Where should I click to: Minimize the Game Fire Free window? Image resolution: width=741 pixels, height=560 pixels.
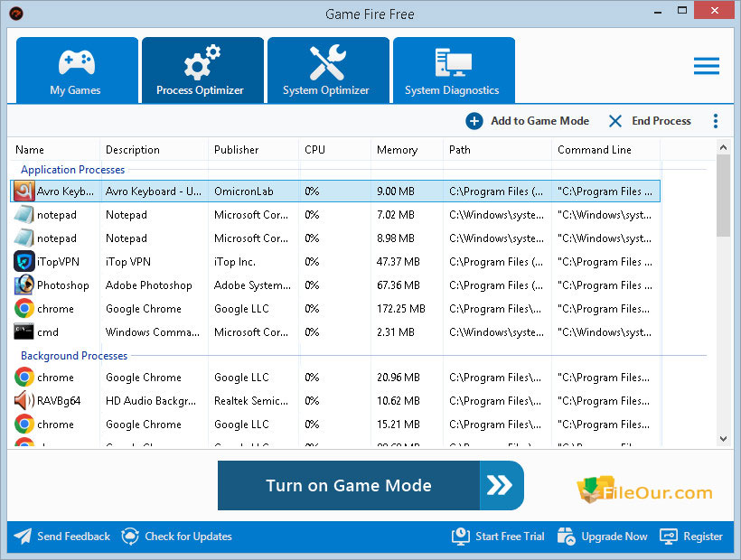tap(657, 12)
